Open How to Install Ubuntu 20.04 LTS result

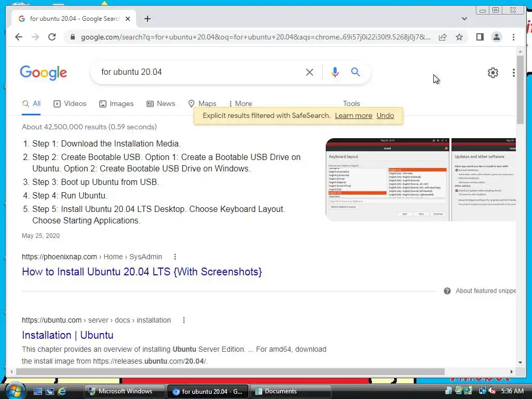(142, 272)
